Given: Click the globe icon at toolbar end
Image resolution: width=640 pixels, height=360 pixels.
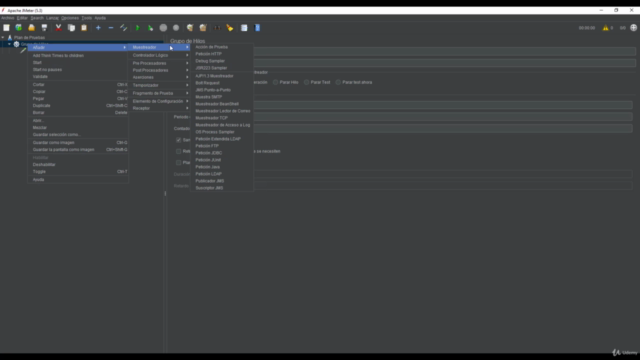Looking at the screenshot, I should 633,28.
